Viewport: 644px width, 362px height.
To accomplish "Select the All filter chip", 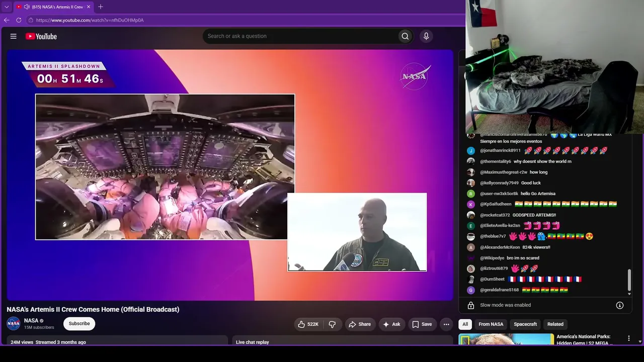I will (x=465, y=324).
